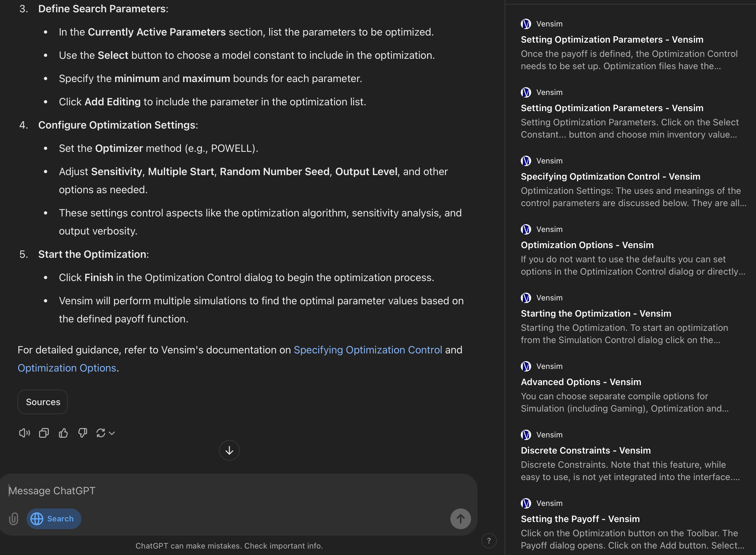
Task: Open the regenerate model dropdown chevron
Action: click(x=112, y=433)
